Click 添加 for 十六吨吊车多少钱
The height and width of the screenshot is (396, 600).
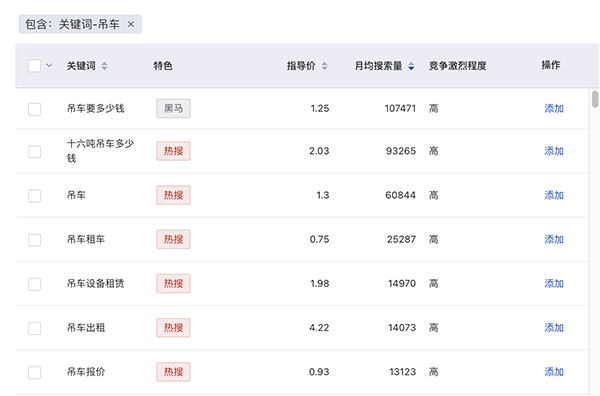[554, 151]
